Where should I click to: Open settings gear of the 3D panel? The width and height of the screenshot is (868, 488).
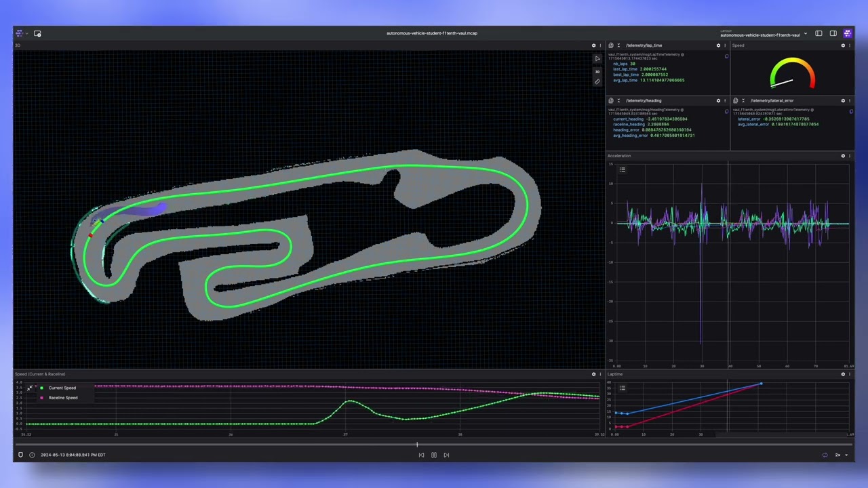(594, 45)
